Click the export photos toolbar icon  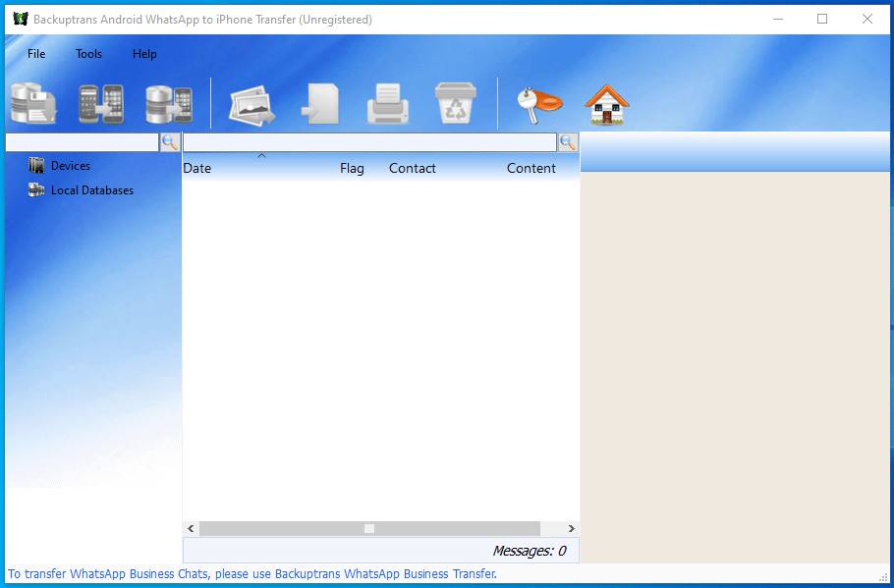point(252,105)
